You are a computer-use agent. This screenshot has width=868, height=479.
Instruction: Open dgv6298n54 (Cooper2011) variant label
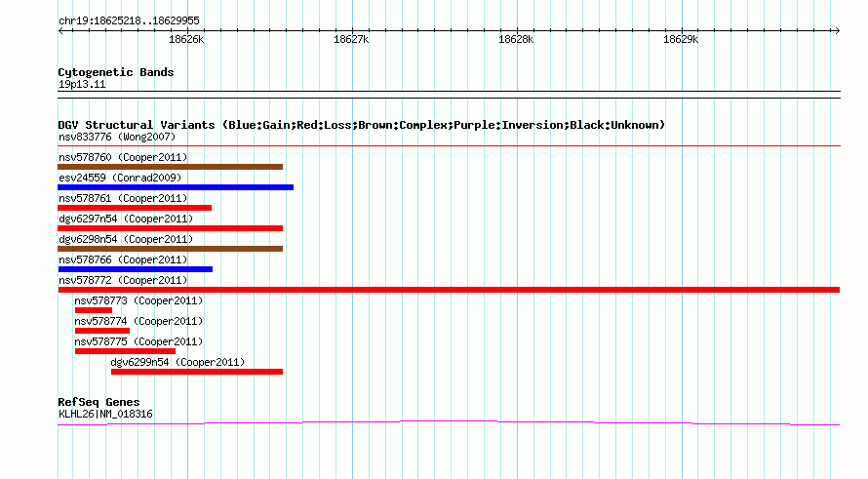coord(126,239)
